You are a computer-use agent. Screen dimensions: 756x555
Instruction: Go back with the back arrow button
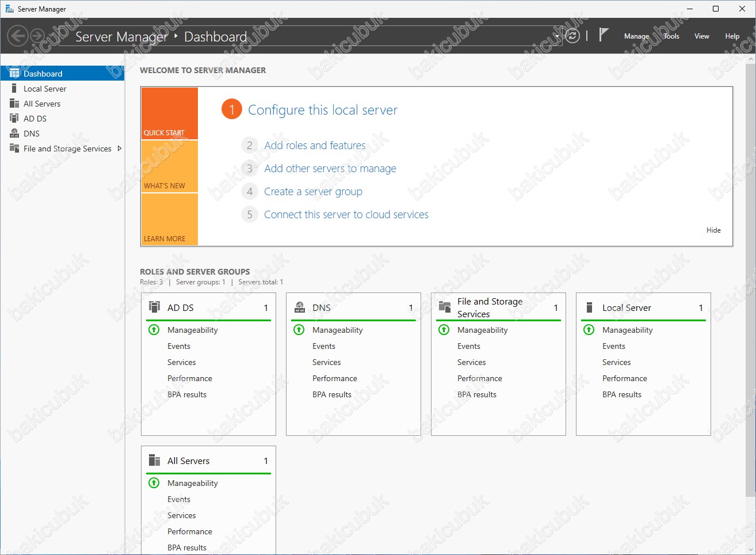click(17, 36)
